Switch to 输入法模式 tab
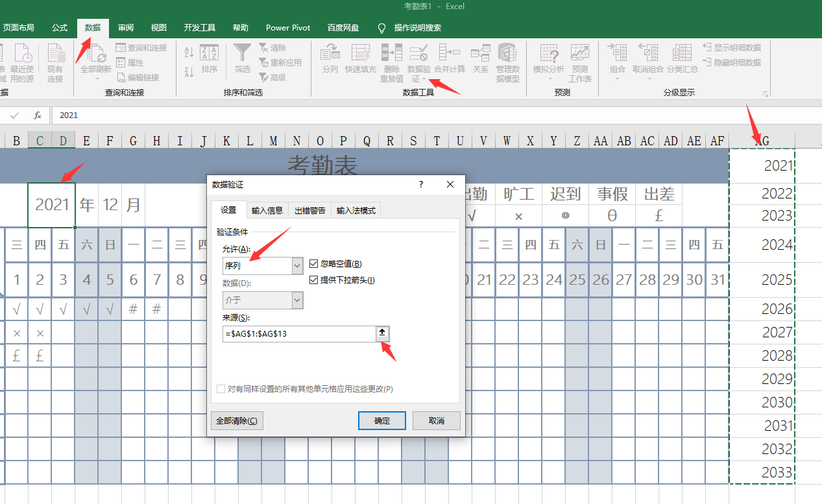The width and height of the screenshot is (822, 504). point(356,211)
